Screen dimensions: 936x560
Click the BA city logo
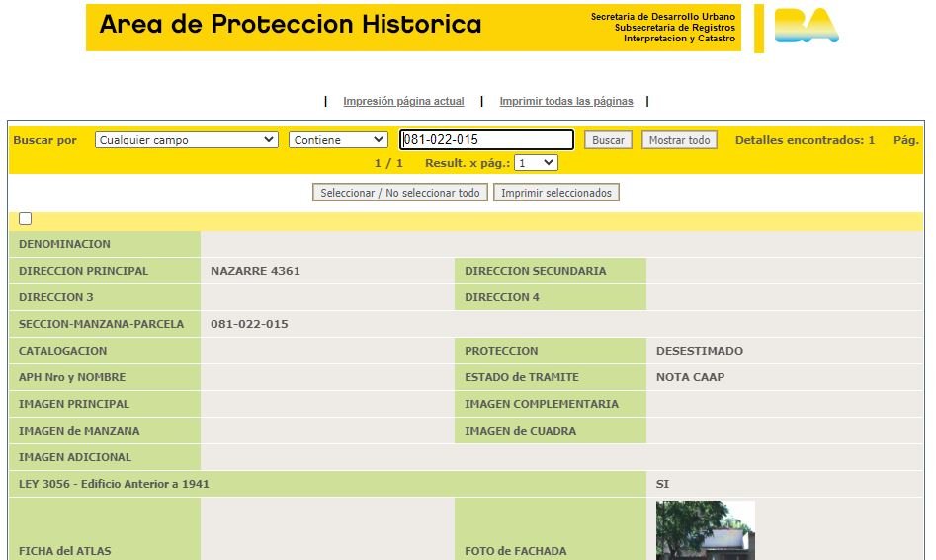[x=807, y=26]
